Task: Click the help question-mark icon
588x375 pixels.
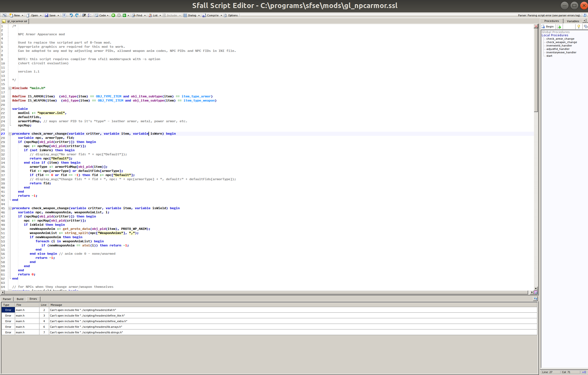Action: point(585,15)
